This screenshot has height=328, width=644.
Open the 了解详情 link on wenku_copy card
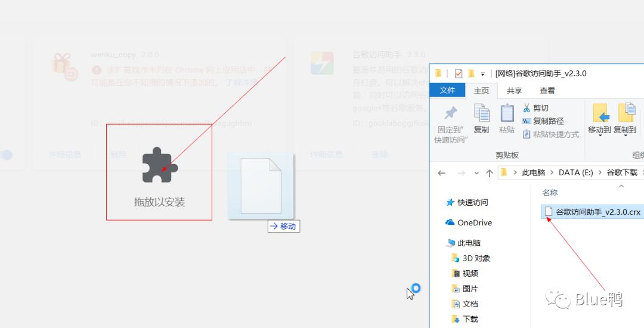click(x=242, y=82)
